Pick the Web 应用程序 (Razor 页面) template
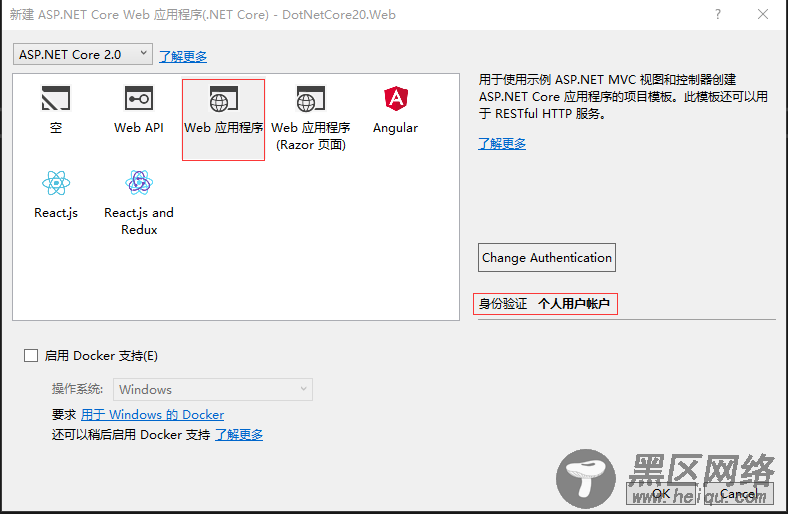Screen dimensions: 788x514 point(311,119)
